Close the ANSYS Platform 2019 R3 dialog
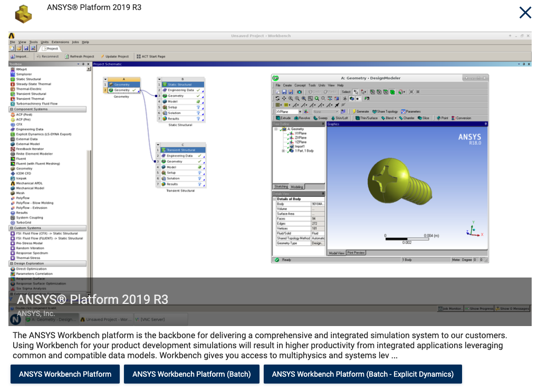The image size is (538, 392). point(525,13)
